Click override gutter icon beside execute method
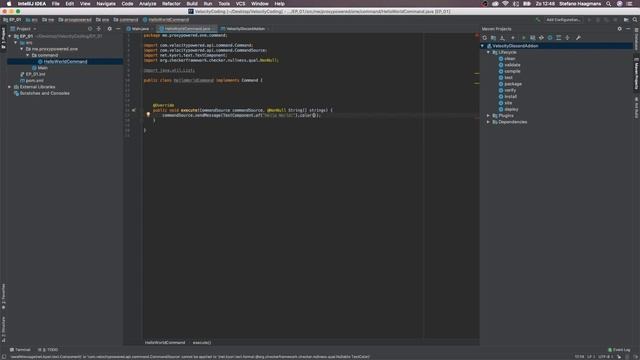 [x=133, y=110]
